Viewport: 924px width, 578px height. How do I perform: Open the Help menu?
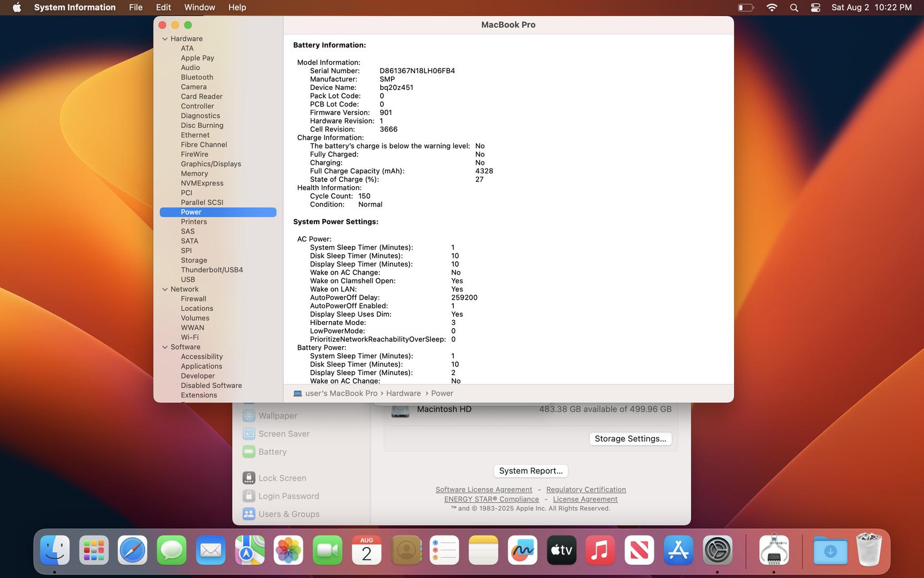tap(237, 7)
